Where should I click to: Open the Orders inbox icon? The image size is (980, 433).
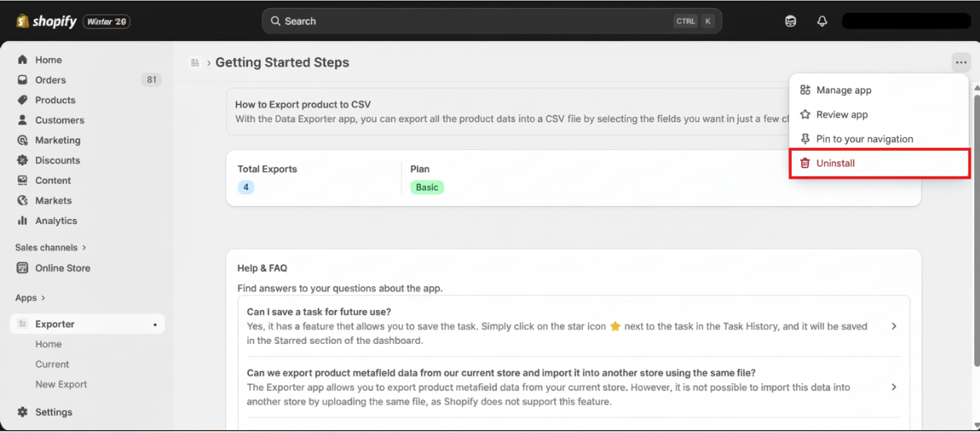pos(22,80)
